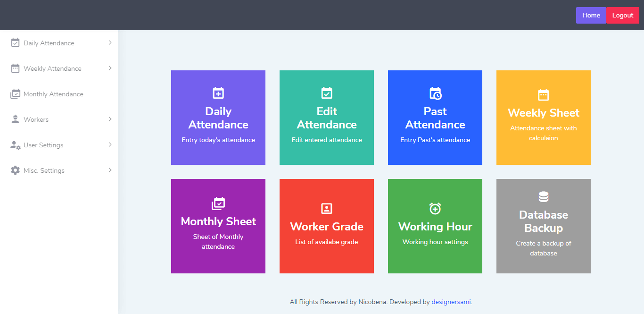644x314 pixels.
Task: Select Misc. Settings label in the sidebar
Action: [44, 170]
